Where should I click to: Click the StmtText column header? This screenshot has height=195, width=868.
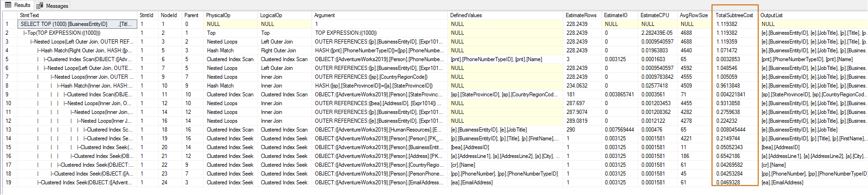point(30,15)
